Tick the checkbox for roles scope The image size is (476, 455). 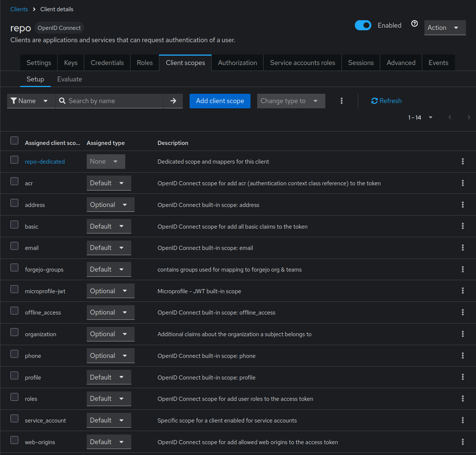coord(15,397)
